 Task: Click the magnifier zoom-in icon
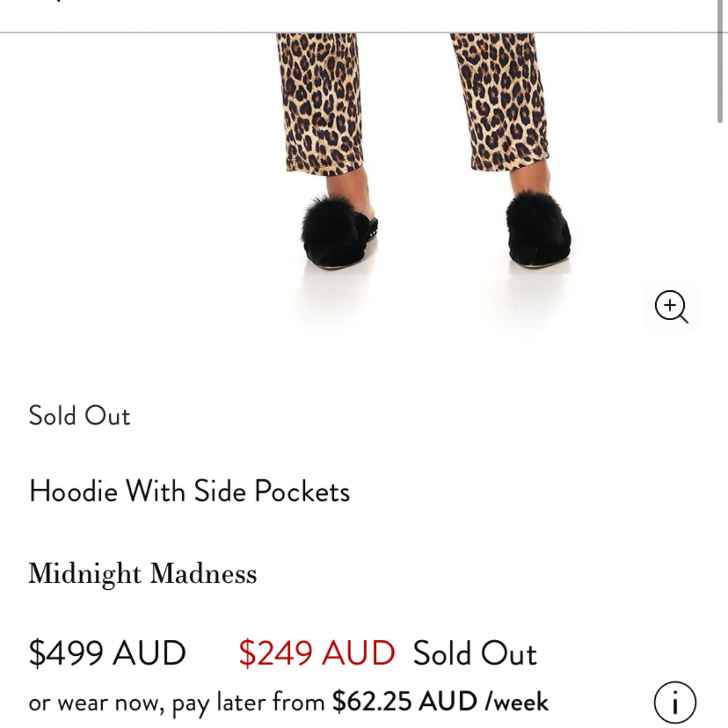point(671,307)
